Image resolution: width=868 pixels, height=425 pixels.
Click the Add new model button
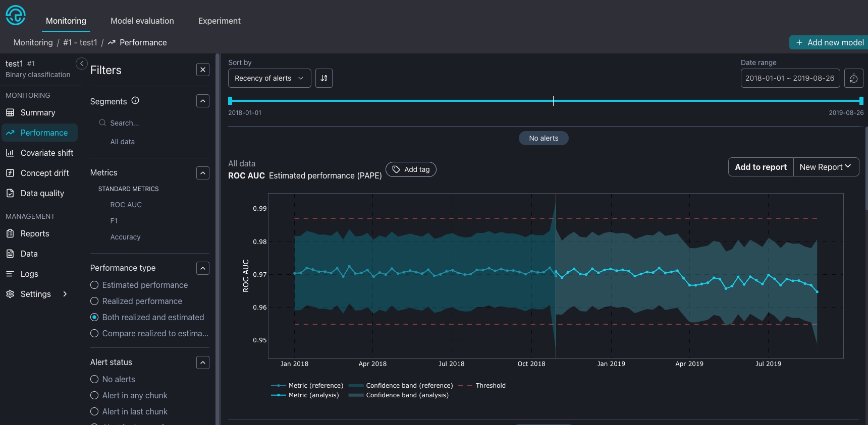(x=829, y=42)
